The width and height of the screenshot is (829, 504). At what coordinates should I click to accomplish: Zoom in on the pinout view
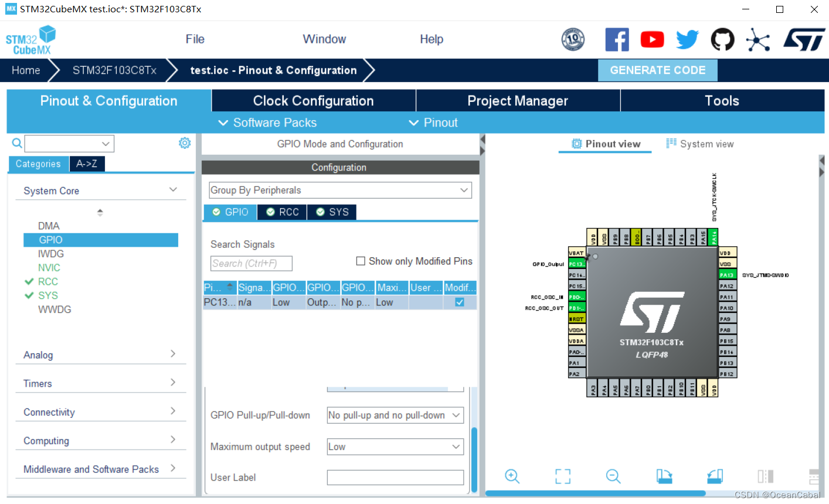pos(512,476)
